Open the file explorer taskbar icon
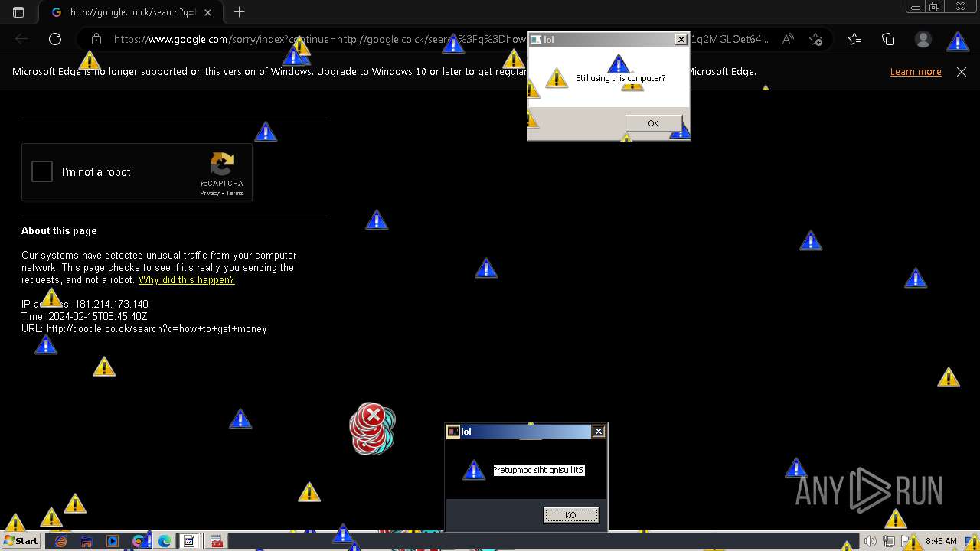This screenshot has width=980, height=551. [87, 541]
